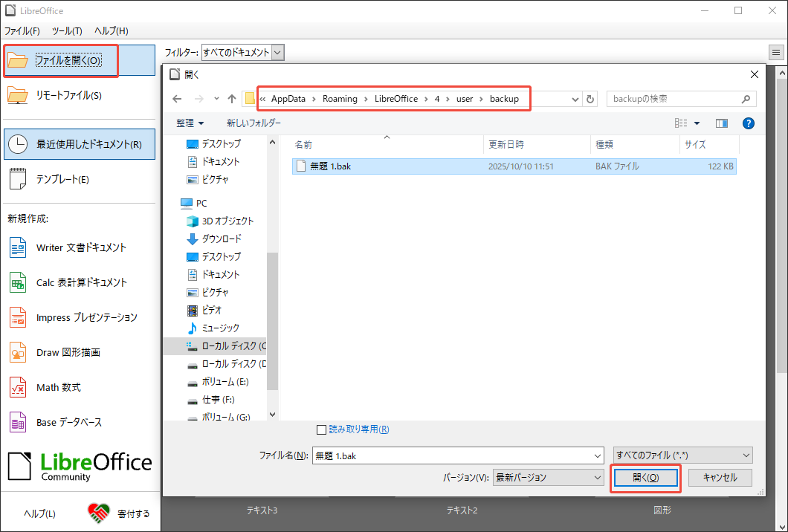Close the 開く dialog with X
The image size is (788, 532).
[755, 74]
